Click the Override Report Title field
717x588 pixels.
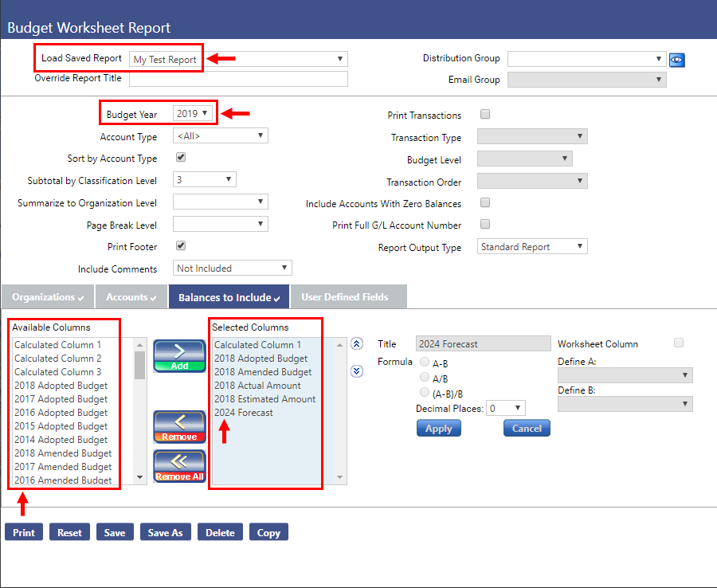(x=238, y=79)
